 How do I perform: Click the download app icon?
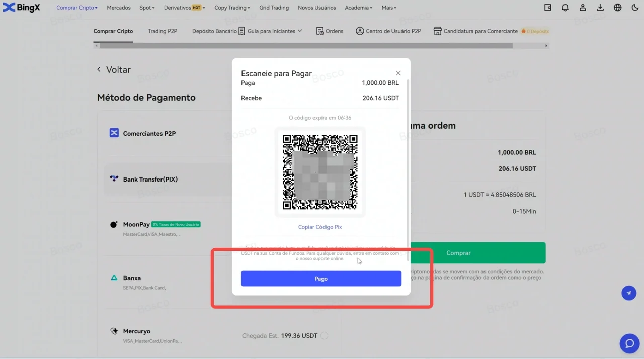(600, 8)
